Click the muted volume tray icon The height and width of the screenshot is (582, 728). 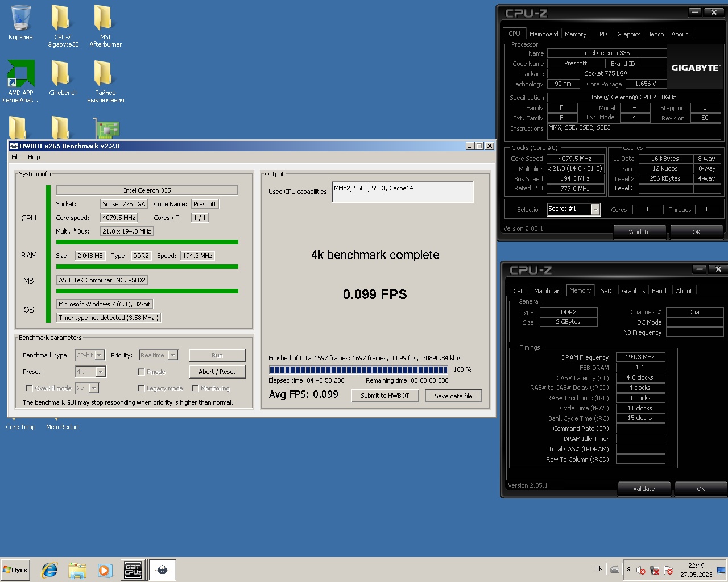641,570
